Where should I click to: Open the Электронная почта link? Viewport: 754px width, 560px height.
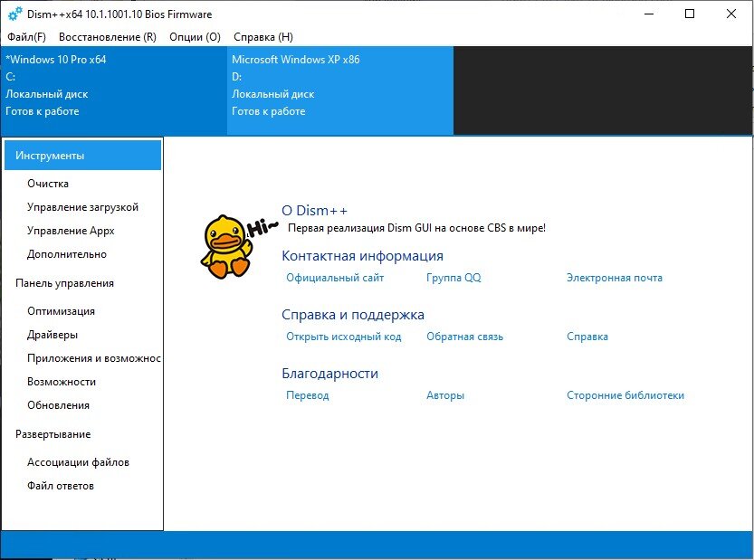tap(614, 278)
